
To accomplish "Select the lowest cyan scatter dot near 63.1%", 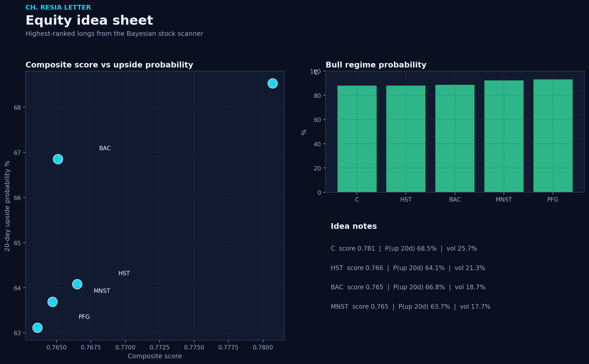I will pos(37,328).
